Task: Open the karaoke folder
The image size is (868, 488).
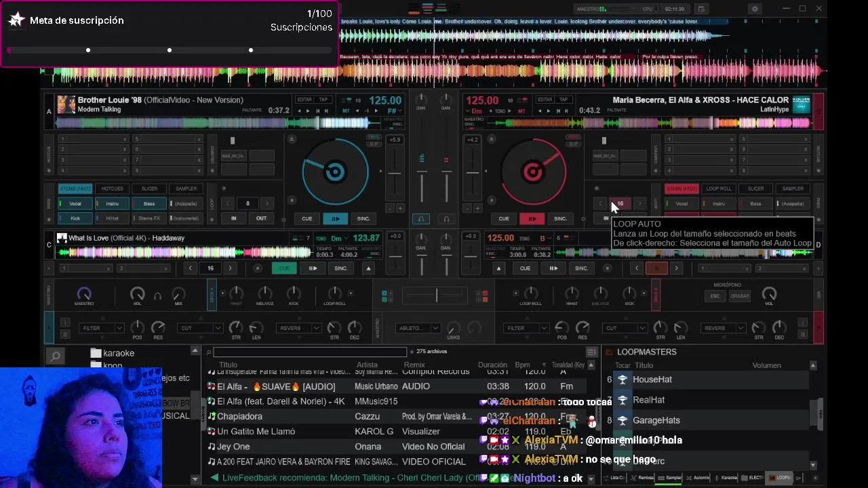Action: point(113,353)
